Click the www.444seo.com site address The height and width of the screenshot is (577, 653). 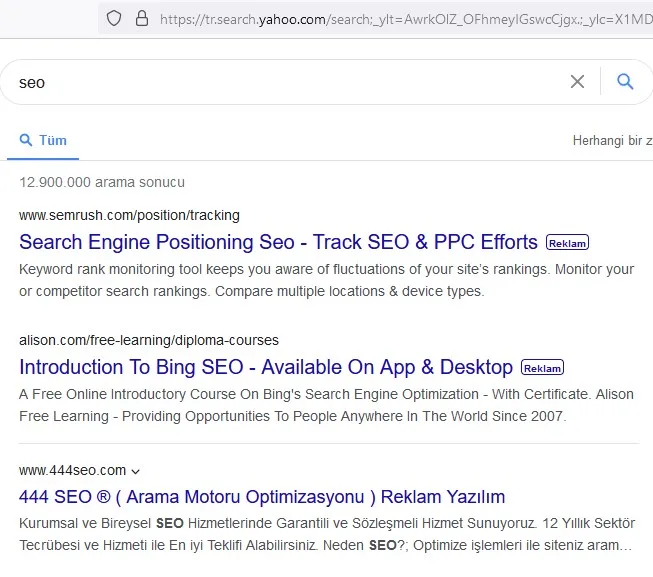72,470
